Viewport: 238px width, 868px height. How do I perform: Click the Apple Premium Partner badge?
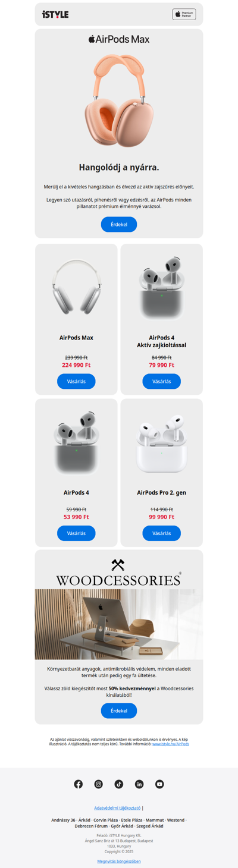(x=184, y=14)
